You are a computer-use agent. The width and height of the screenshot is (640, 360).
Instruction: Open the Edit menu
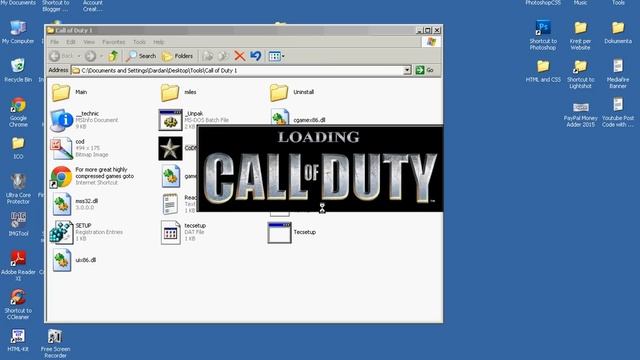click(x=71, y=42)
